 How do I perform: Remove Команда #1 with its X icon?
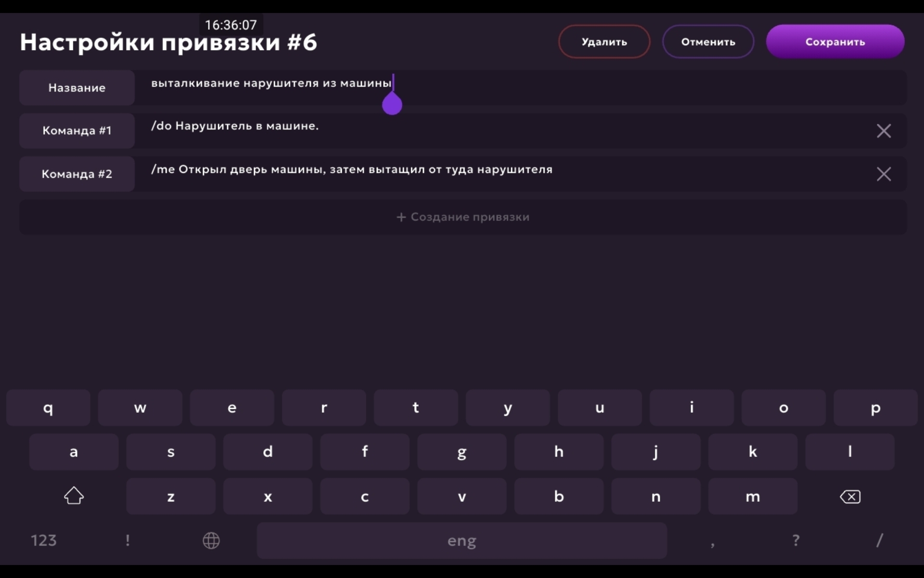884,131
